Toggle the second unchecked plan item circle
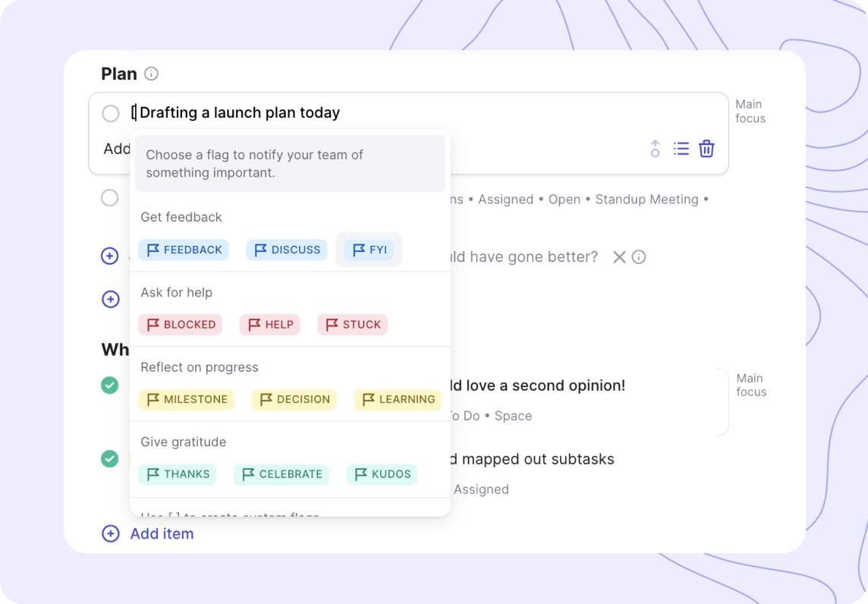The height and width of the screenshot is (604, 868). pos(109,197)
